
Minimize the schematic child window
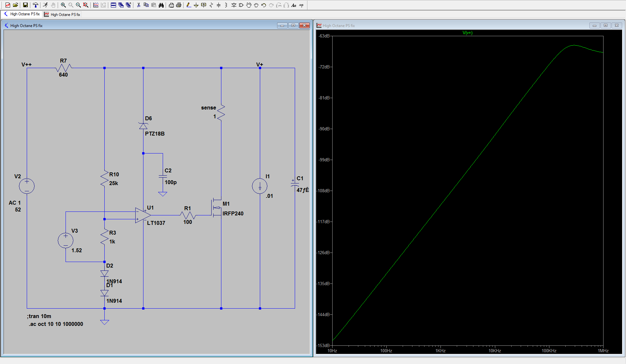pos(282,25)
